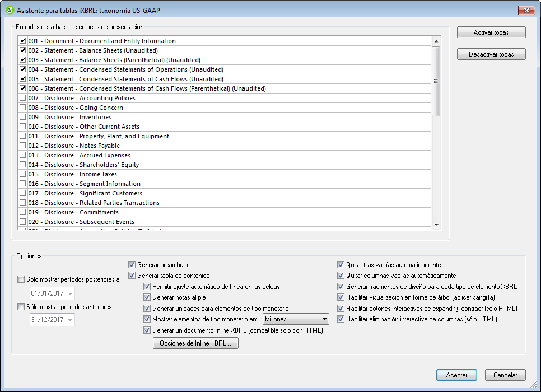
Task: Click scrollbar down arrow in entries list
Action: pos(436,224)
